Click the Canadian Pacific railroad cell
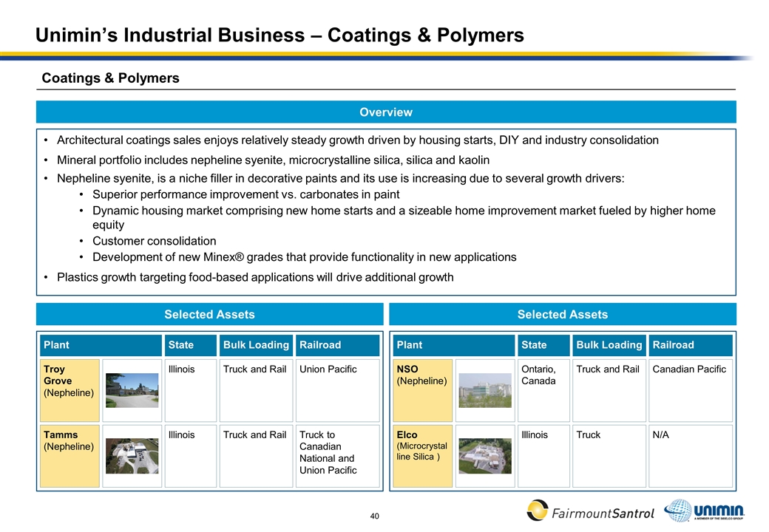 click(x=690, y=390)
